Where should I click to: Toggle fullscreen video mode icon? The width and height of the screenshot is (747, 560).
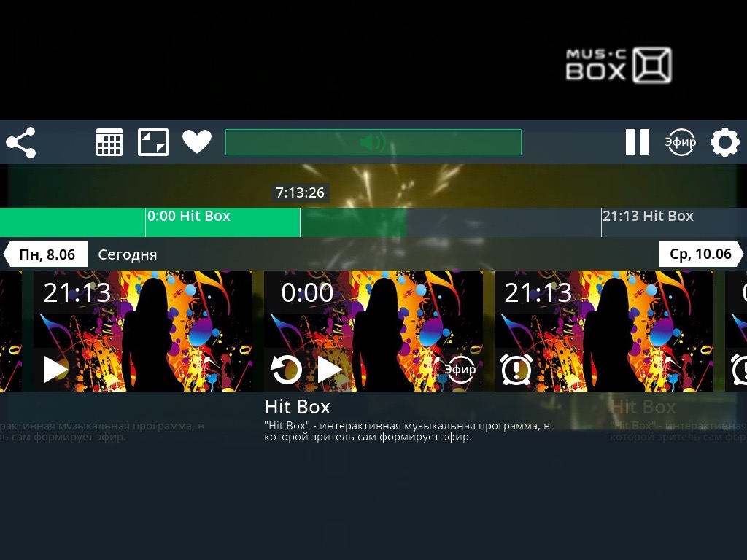click(x=153, y=142)
